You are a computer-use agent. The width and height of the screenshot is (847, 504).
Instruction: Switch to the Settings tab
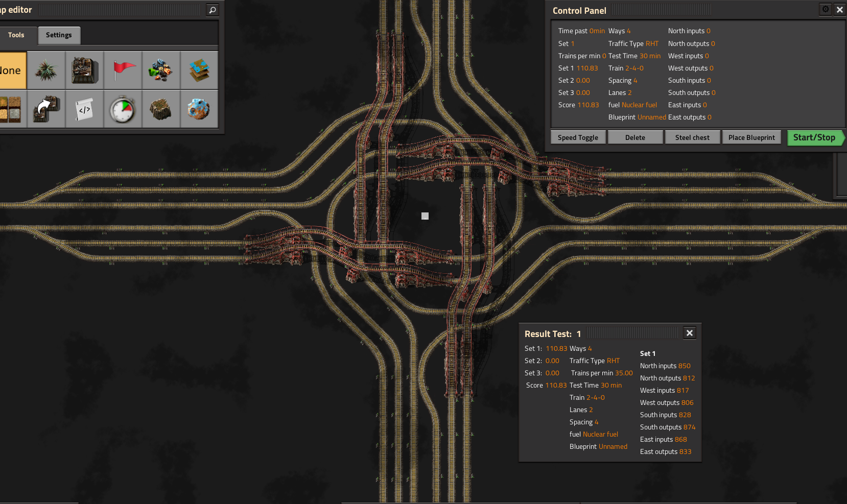pyautogui.click(x=59, y=35)
